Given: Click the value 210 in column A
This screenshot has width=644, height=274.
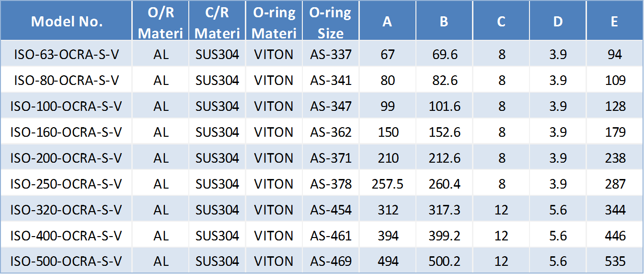Looking at the screenshot, I should tap(387, 157).
